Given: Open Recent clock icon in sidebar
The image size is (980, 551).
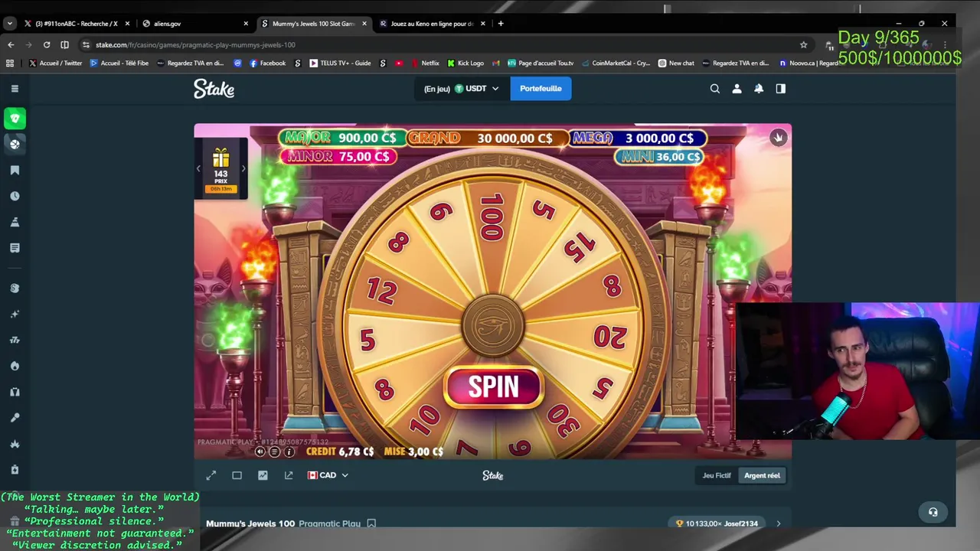Looking at the screenshot, I should [15, 196].
